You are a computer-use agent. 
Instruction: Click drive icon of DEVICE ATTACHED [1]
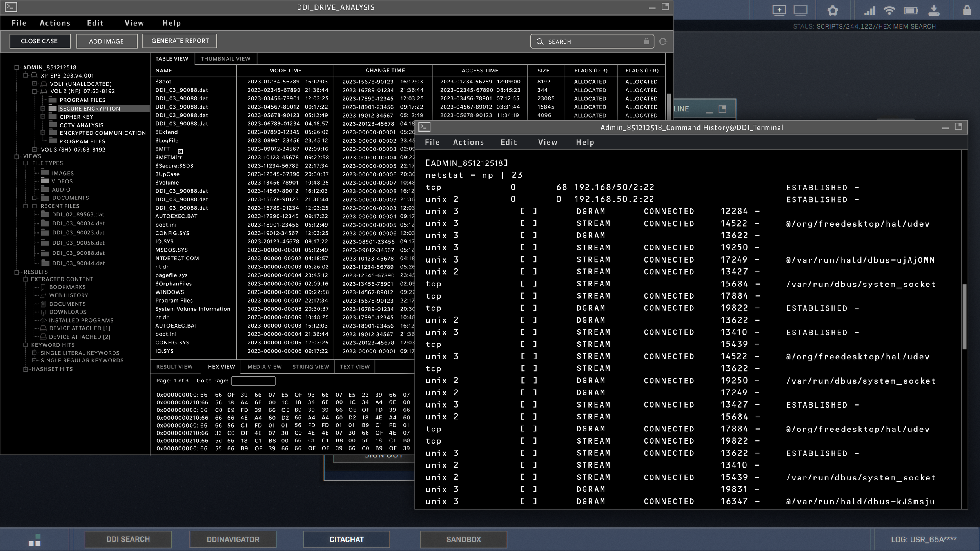pyautogui.click(x=43, y=328)
